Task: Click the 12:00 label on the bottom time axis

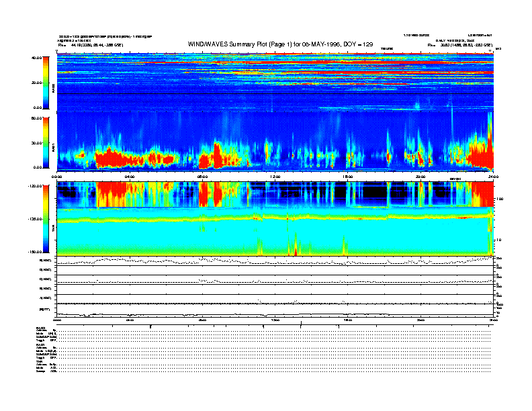Action: [x=275, y=320]
